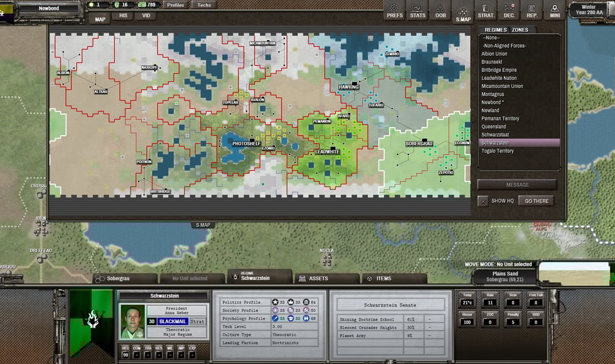Click the EXP stat box
615x364 pixels.
[192, 355]
